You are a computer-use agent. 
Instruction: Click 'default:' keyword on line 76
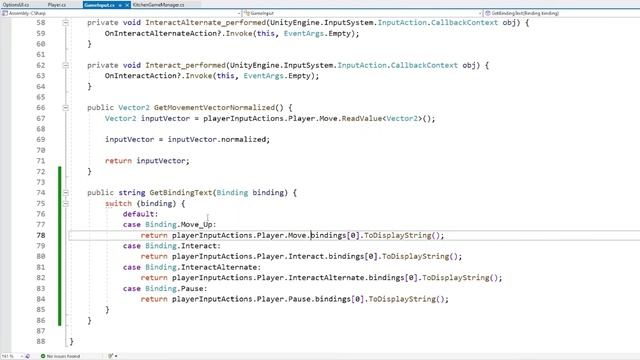pos(140,214)
